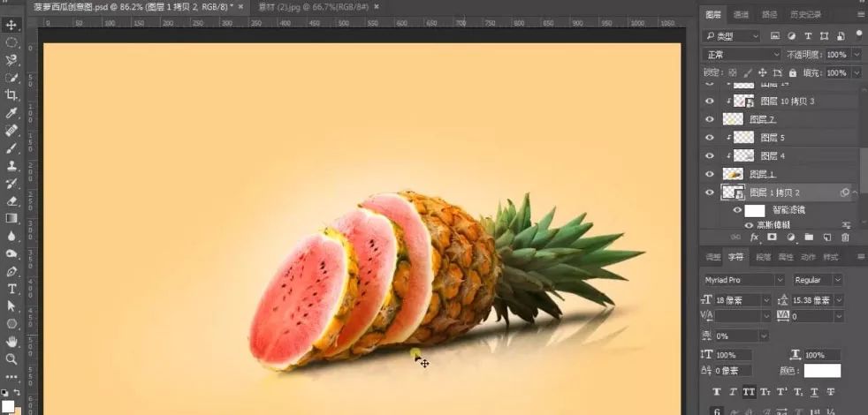Image resolution: width=868 pixels, height=415 pixels.
Task: Create a new layer icon
Action: tap(827, 238)
